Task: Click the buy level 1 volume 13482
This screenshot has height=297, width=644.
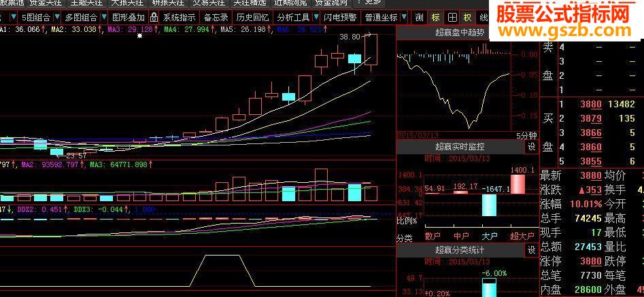Action: [x=621, y=104]
